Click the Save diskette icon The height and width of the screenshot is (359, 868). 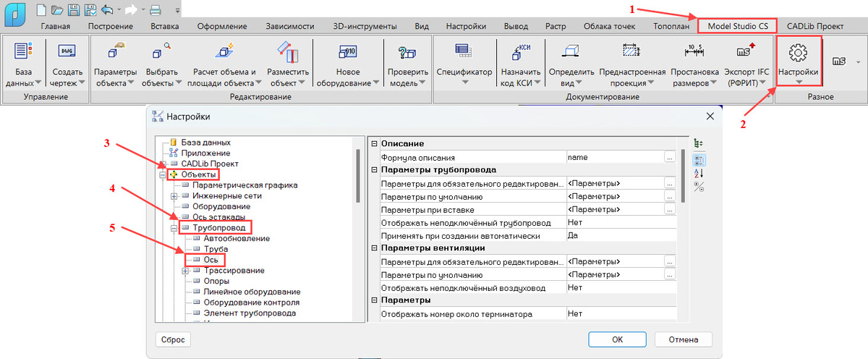pyautogui.click(x=73, y=9)
